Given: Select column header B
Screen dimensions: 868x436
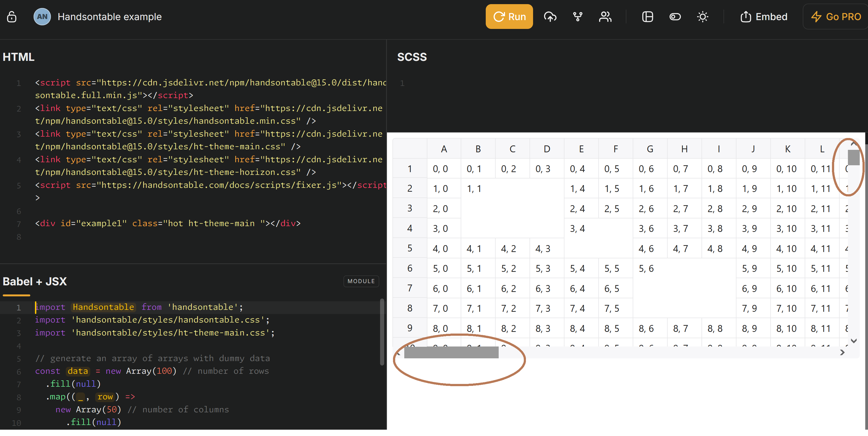Looking at the screenshot, I should [478, 149].
